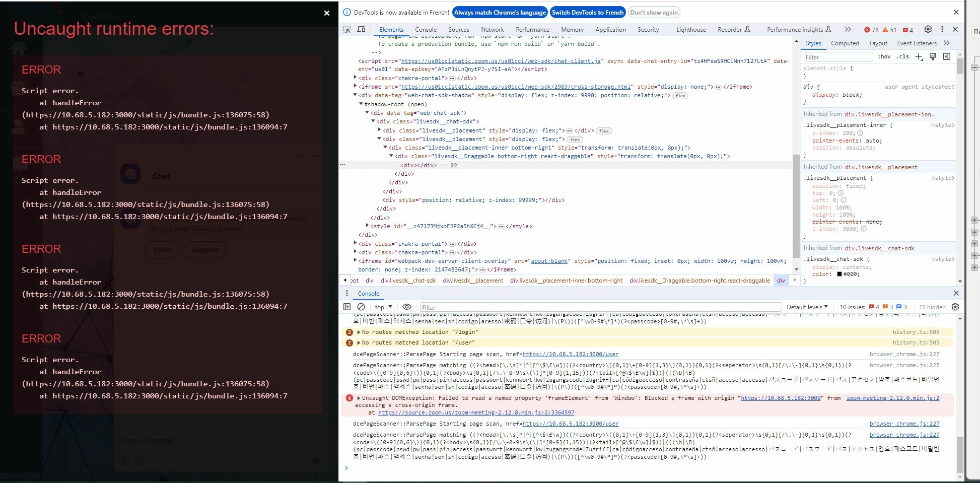Image resolution: width=980 pixels, height=483 pixels.
Task: Click the info icon beside top: 0 property
Action: coord(840,193)
